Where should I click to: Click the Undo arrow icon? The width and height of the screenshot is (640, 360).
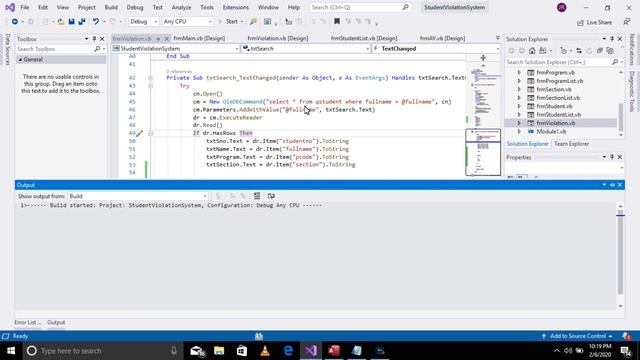click(96, 22)
